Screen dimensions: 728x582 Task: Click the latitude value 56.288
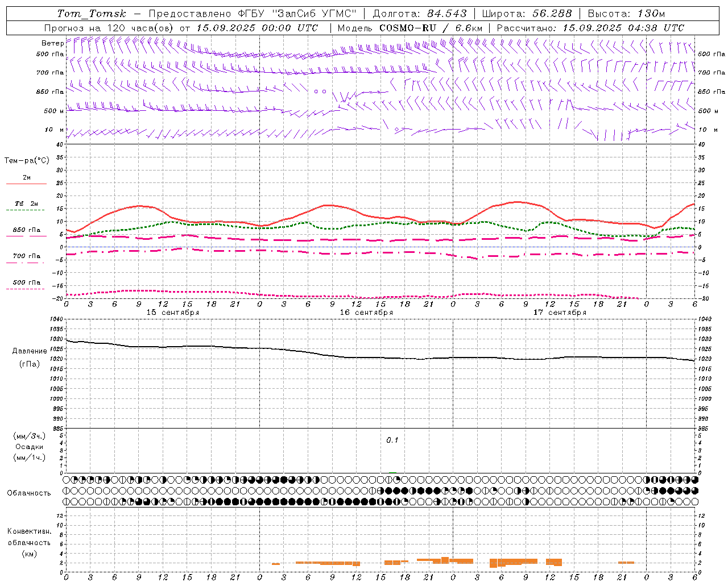552,14
